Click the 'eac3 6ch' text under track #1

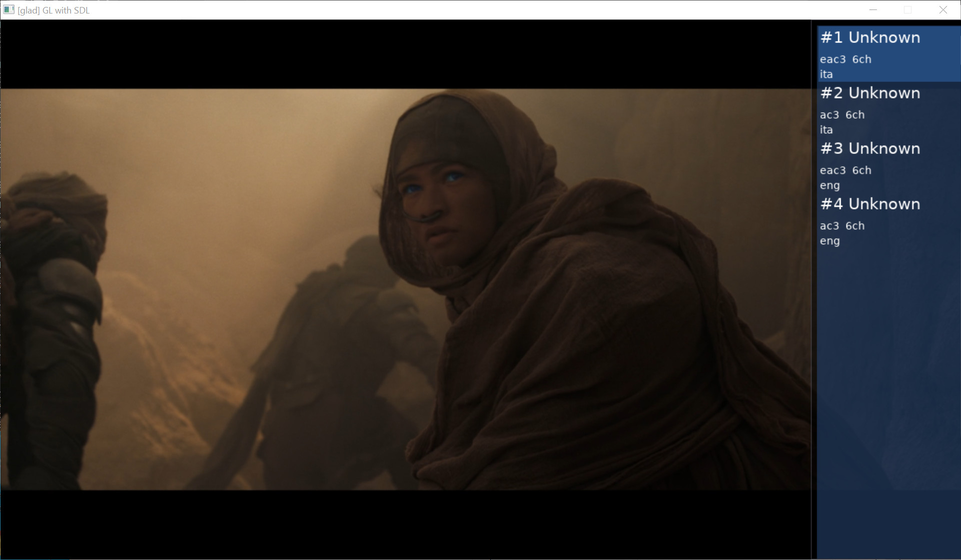(845, 59)
